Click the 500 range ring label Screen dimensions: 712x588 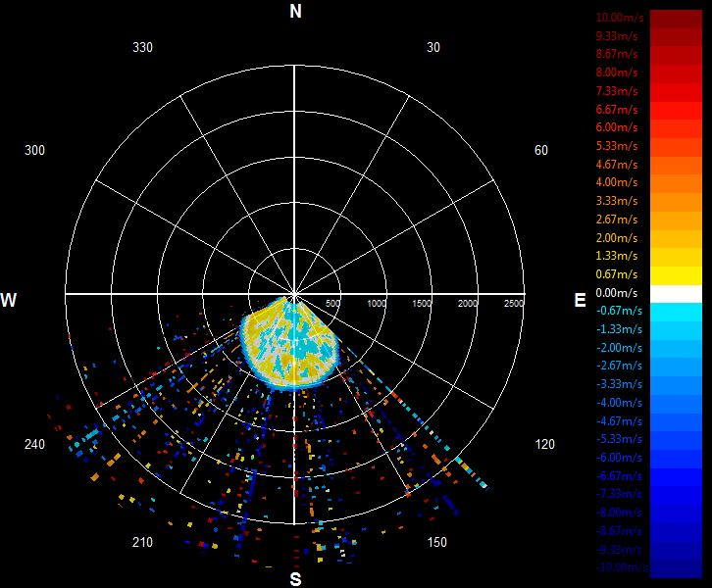coord(332,303)
